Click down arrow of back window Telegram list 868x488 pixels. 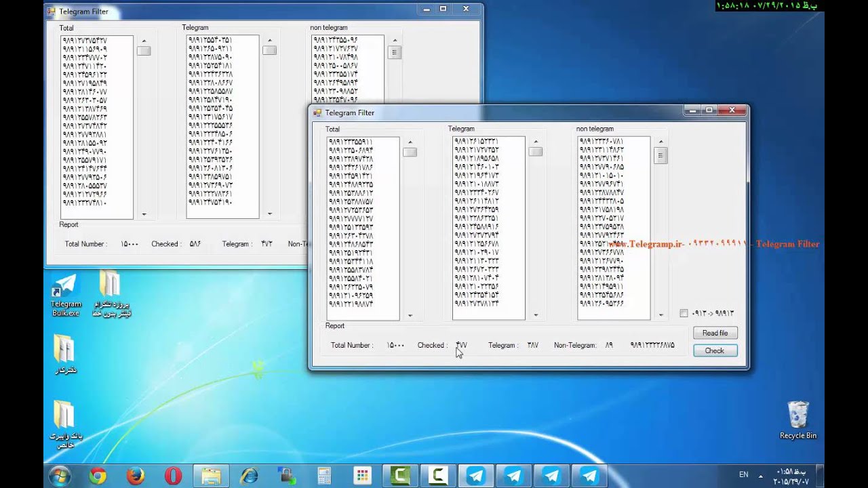click(x=269, y=214)
